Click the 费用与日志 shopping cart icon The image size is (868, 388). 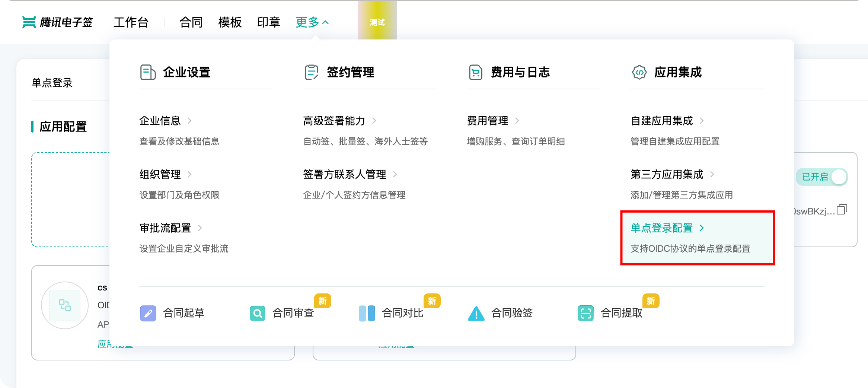point(475,72)
